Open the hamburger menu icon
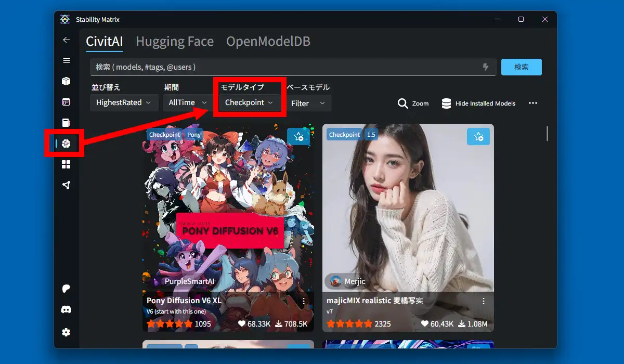 (x=66, y=61)
